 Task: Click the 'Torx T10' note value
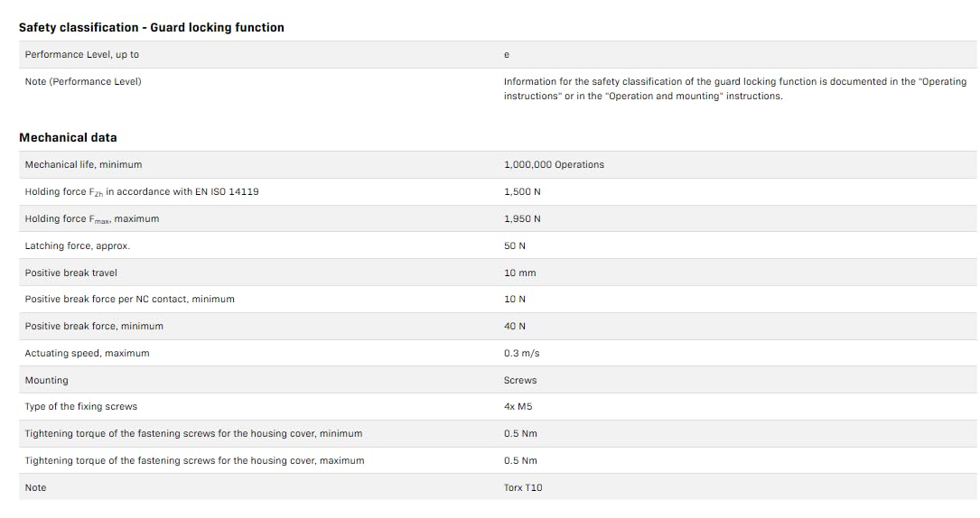pos(523,487)
